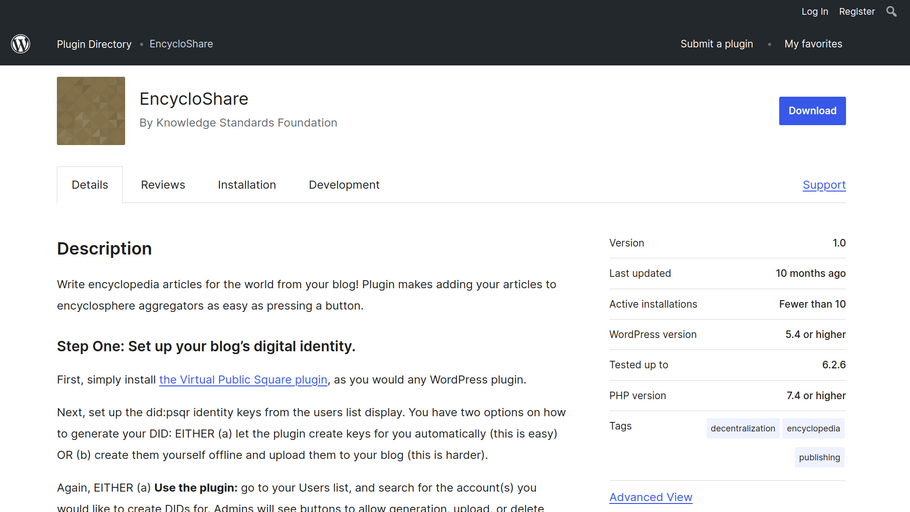Click the '7.4 or higher' PHP version value

pyautogui.click(x=816, y=396)
